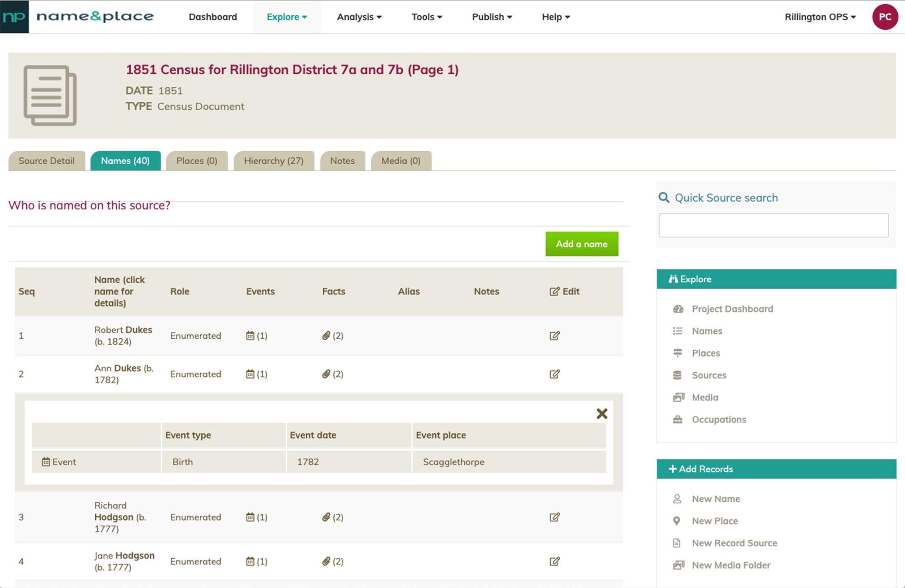Click the New Name person icon
905x588 pixels.
[x=677, y=498]
